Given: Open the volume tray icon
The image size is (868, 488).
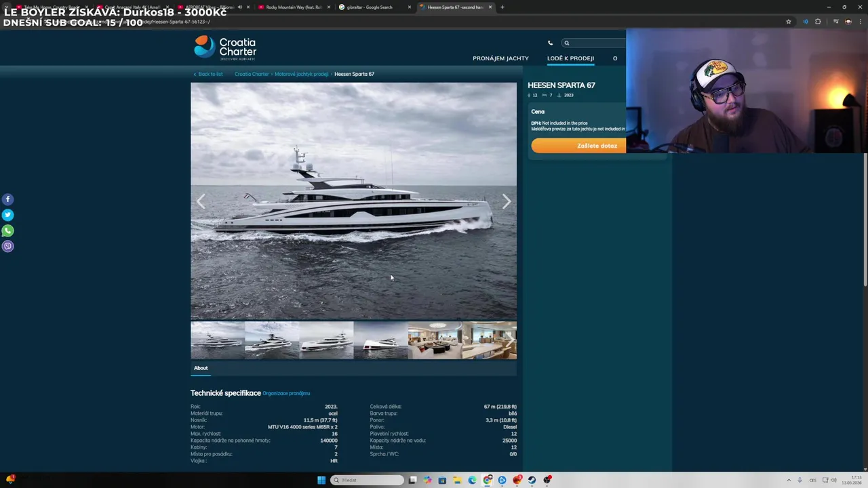Looking at the screenshot, I should pos(833,480).
